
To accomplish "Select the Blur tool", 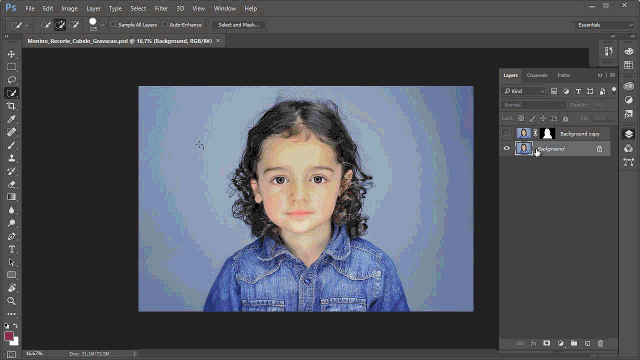I will [x=11, y=210].
